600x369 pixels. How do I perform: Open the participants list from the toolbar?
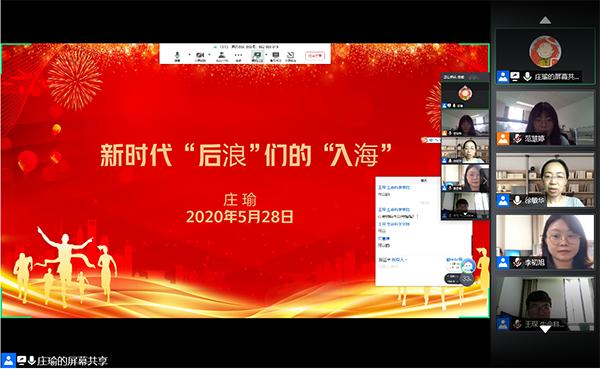coord(222,56)
